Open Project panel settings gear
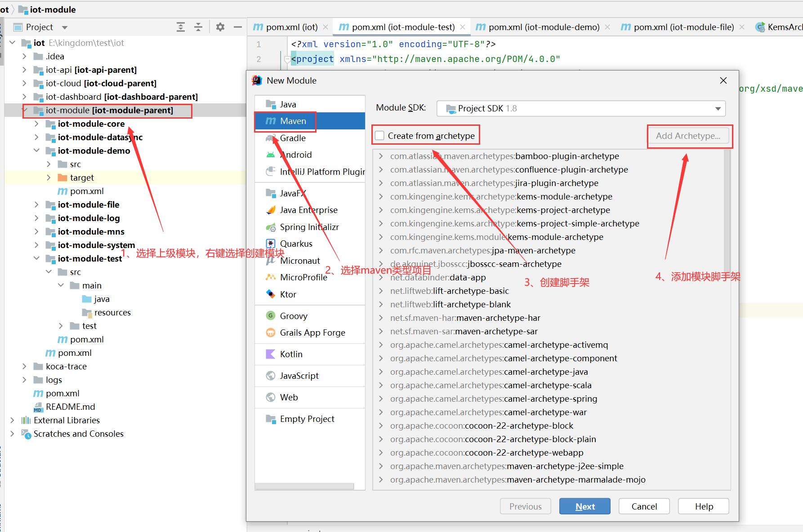 220,27
